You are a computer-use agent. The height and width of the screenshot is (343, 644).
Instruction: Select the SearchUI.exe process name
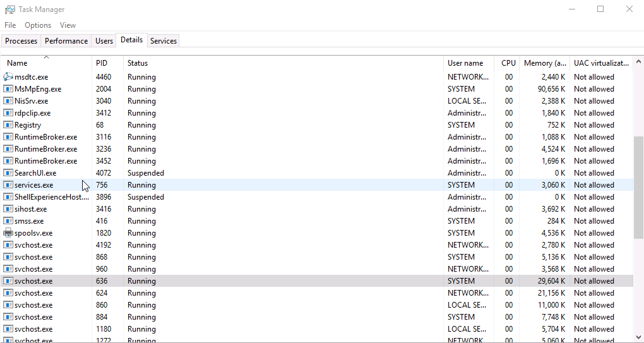pos(35,173)
